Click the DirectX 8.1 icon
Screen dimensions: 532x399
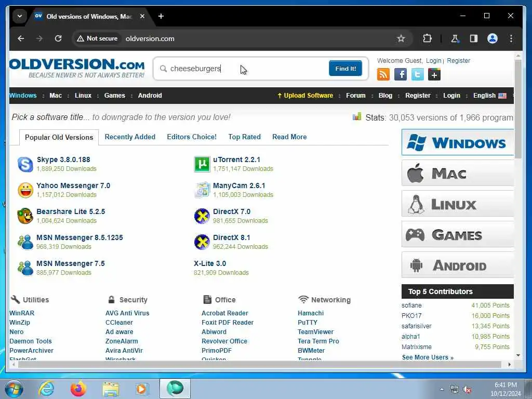point(202,242)
